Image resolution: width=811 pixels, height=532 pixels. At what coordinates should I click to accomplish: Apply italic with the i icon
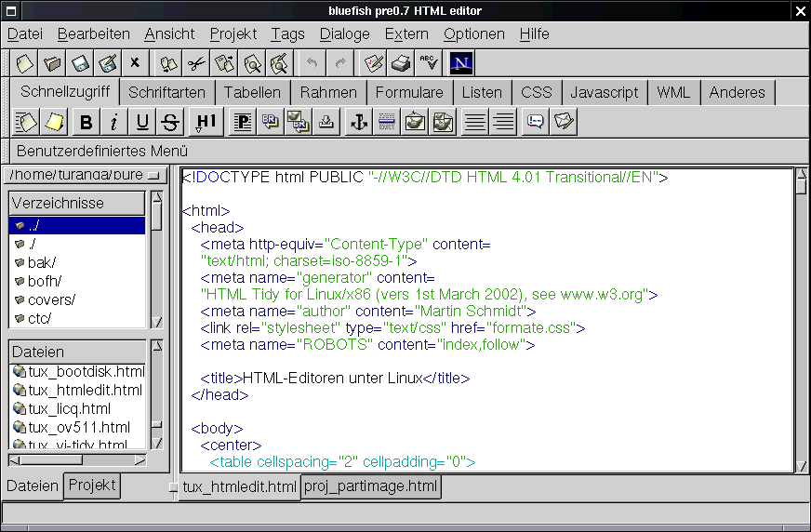pos(113,122)
